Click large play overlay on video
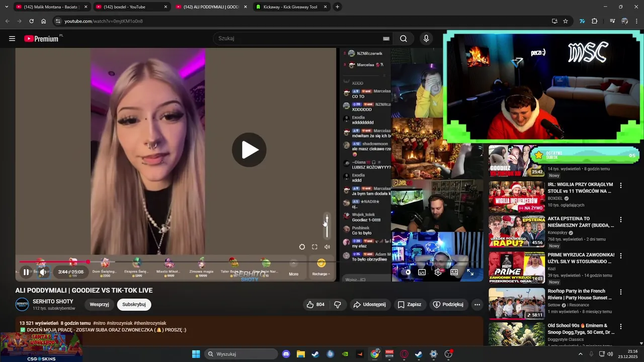 click(x=249, y=150)
